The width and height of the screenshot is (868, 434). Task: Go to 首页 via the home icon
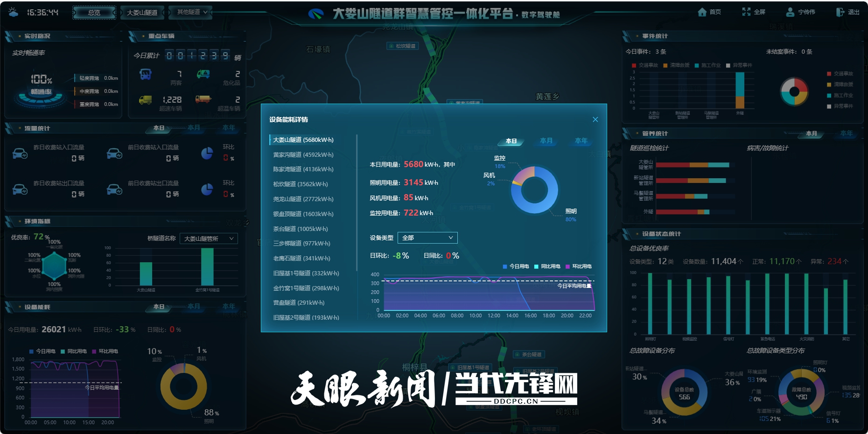(702, 12)
